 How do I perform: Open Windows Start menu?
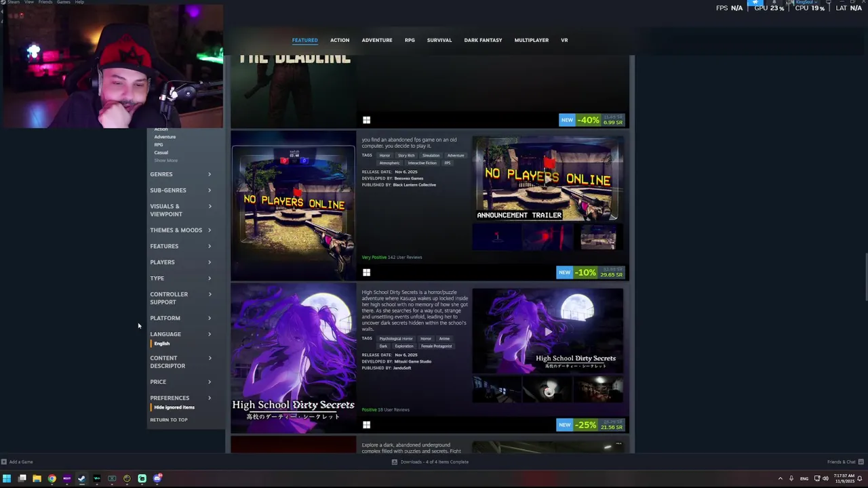(x=7, y=479)
